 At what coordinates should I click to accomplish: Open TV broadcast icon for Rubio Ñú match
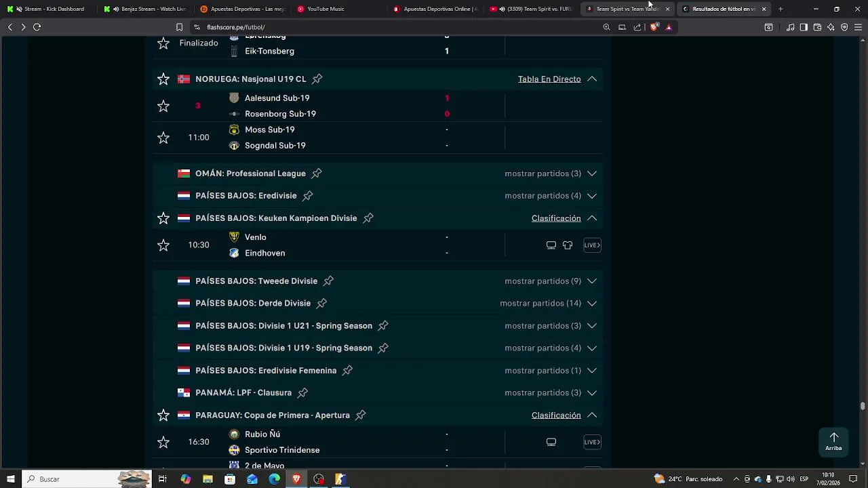(x=551, y=442)
